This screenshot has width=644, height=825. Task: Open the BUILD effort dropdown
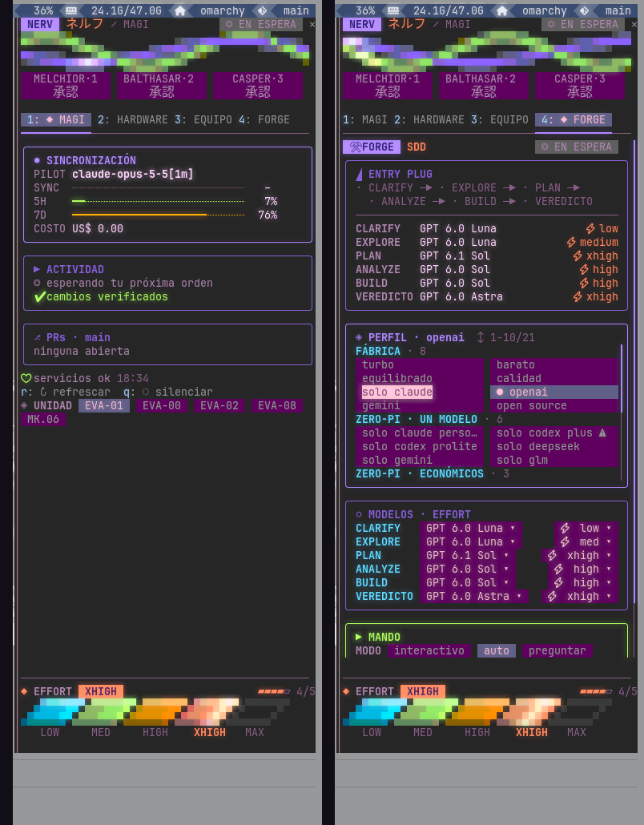pos(583,583)
